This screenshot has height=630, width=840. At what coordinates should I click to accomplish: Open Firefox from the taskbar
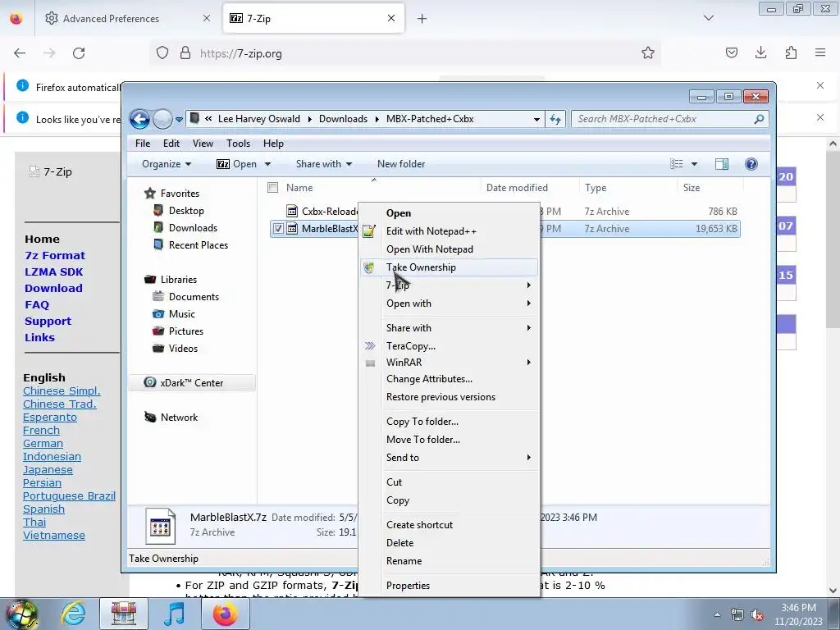pyautogui.click(x=225, y=614)
